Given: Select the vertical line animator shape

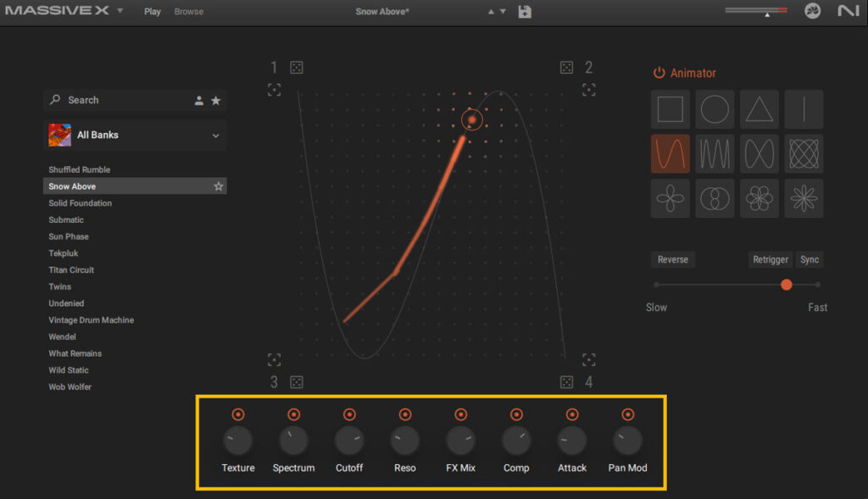Looking at the screenshot, I should [804, 109].
